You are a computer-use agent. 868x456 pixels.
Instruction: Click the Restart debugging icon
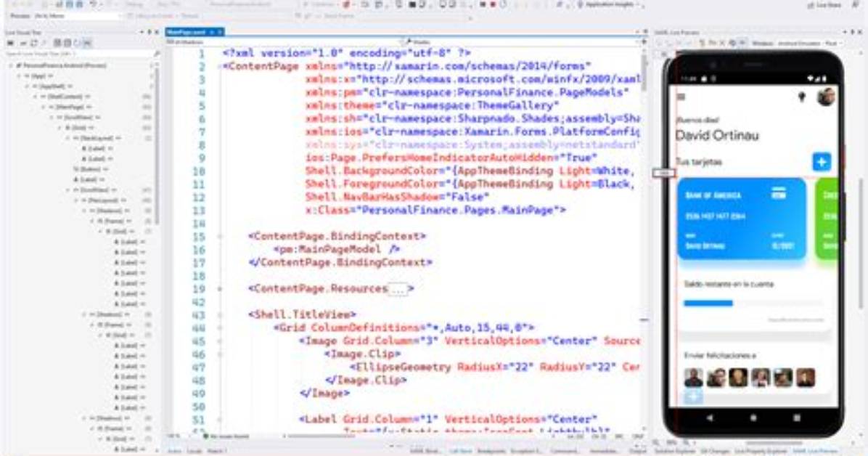[503, 4]
